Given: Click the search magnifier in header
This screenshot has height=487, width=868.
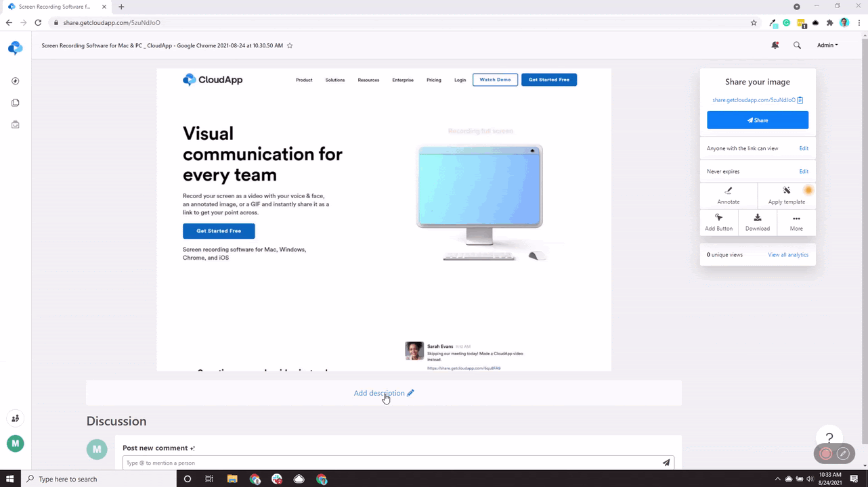Looking at the screenshot, I should coord(797,45).
